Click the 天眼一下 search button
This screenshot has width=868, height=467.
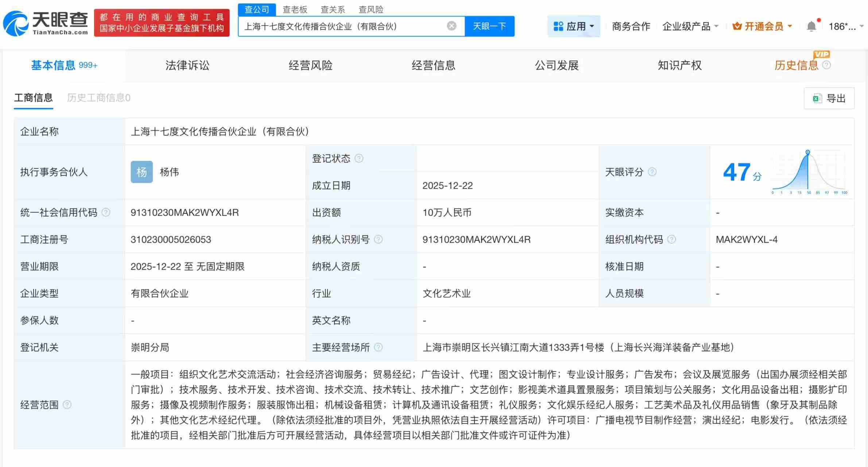[489, 26]
